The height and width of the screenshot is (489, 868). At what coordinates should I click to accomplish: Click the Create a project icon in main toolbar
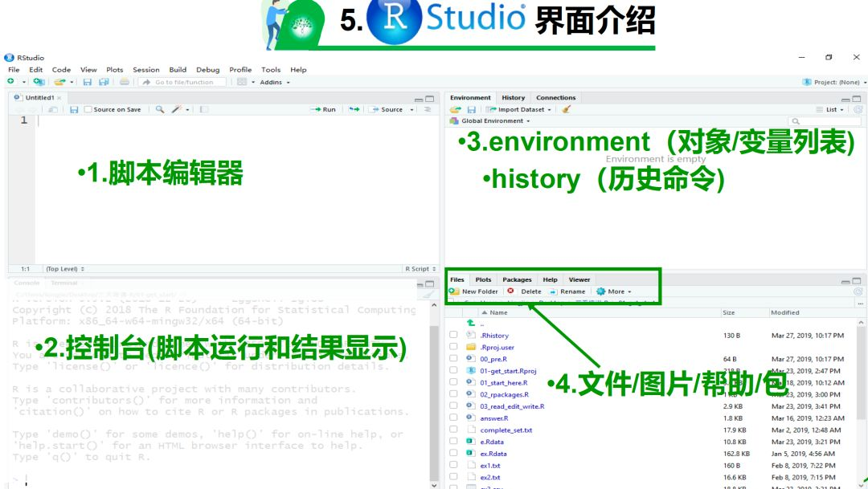[39, 82]
